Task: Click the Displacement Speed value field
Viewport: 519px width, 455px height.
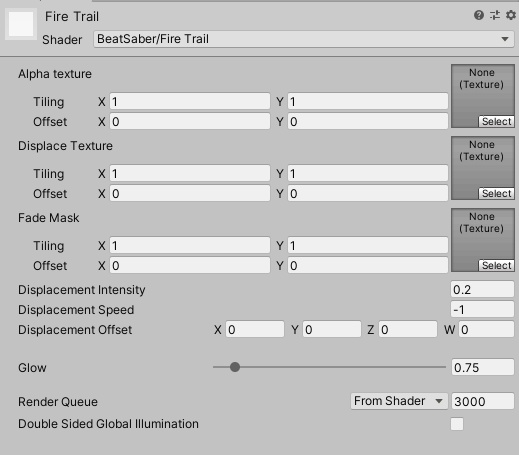Action: click(x=482, y=309)
